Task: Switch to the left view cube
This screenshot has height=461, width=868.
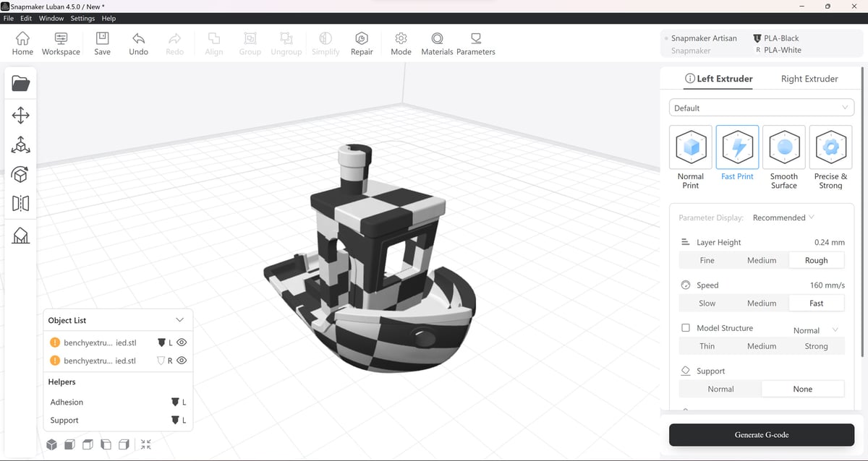Action: (106, 444)
